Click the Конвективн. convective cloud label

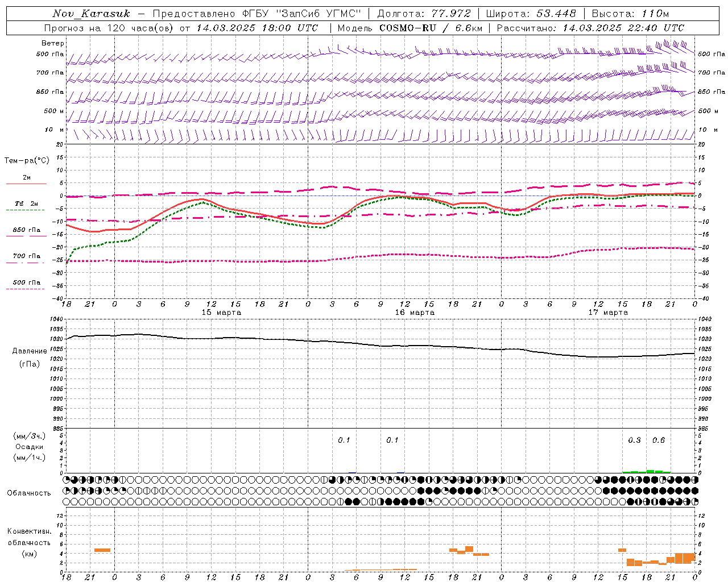point(30,531)
